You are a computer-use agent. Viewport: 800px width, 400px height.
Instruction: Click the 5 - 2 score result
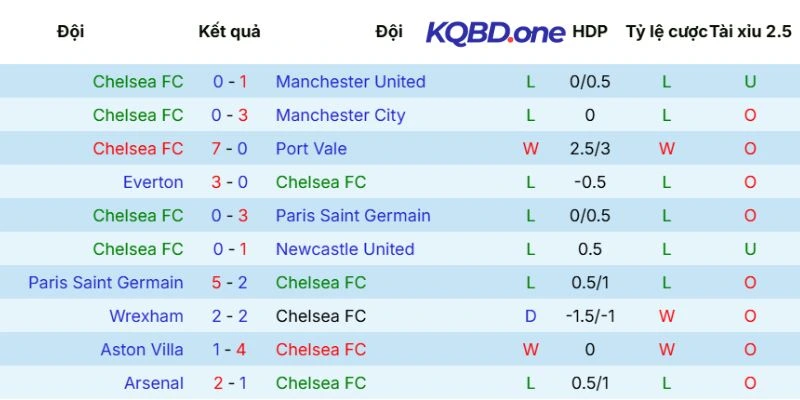[x=230, y=283]
